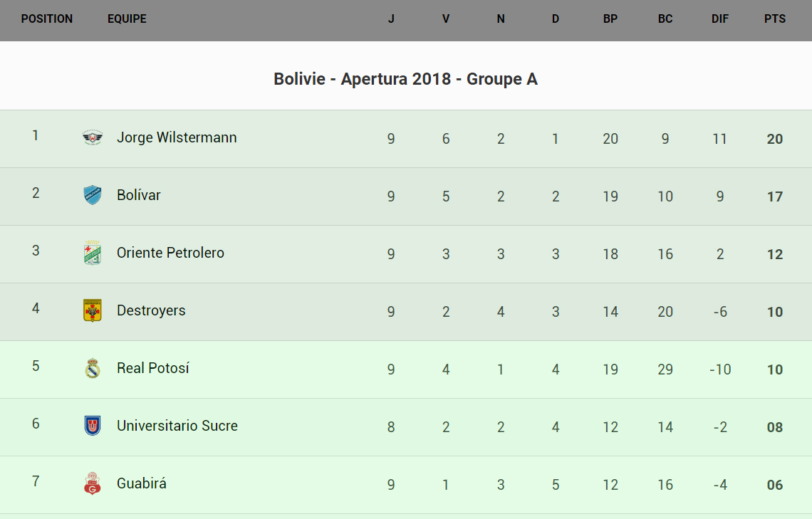Click the Universitario Sucre shield icon

coord(93,426)
